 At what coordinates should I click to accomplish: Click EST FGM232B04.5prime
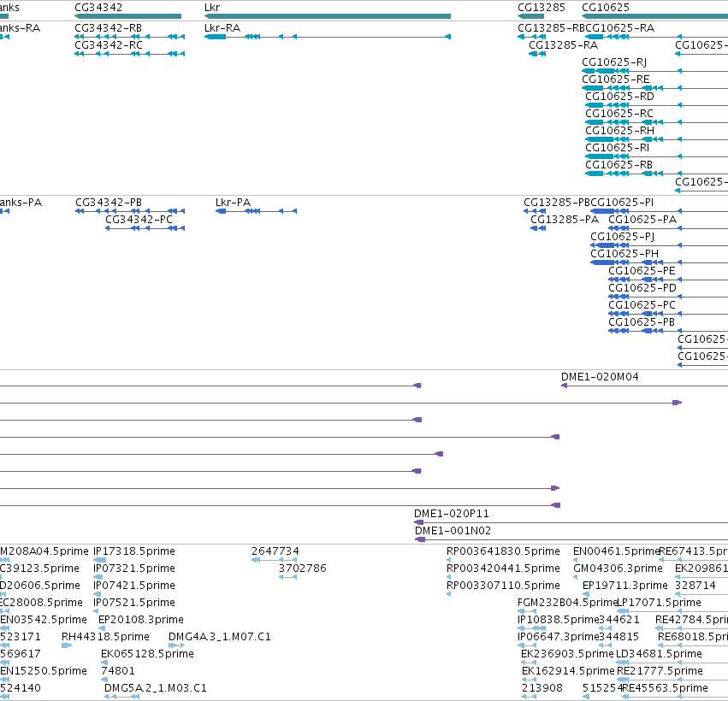click(567, 603)
